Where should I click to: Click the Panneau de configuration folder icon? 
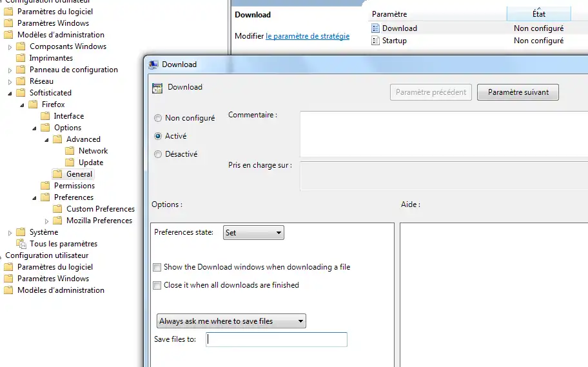pos(21,70)
